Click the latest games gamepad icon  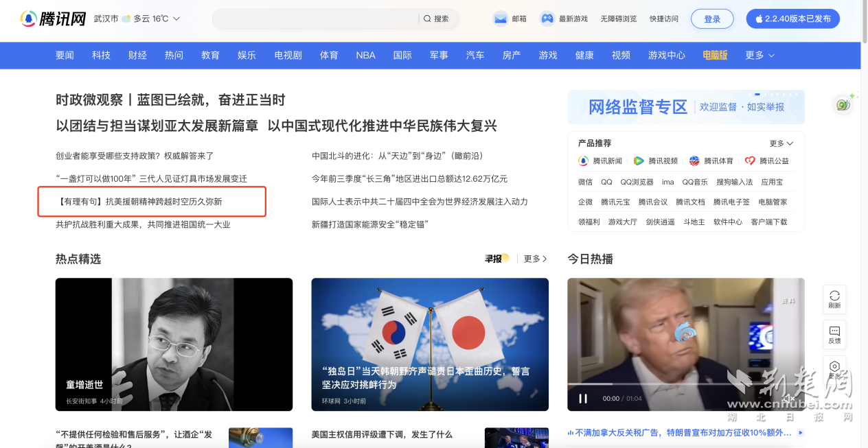tap(547, 19)
